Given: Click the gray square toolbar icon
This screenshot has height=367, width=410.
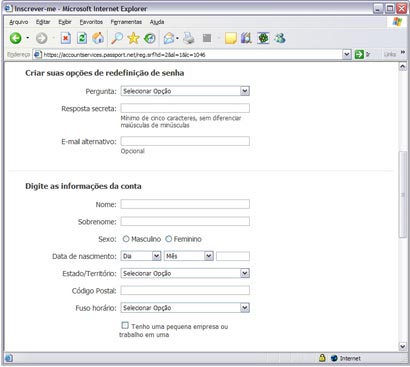Looking at the screenshot, I should point(207,38).
